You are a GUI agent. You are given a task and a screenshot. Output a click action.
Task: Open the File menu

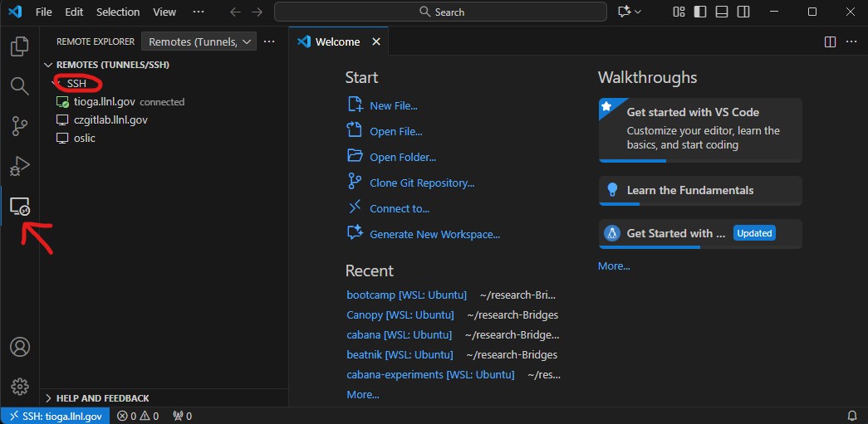pos(44,12)
